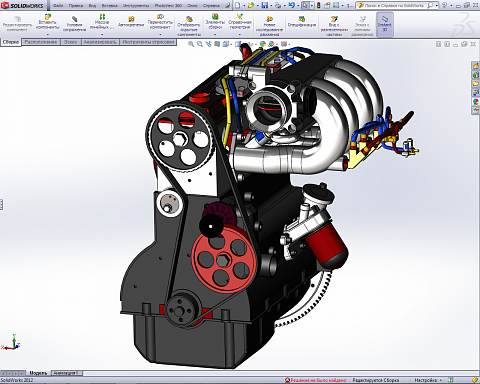Click Show Hidden Components (Отобразить скрытые компоненты)
The width and height of the screenshot is (480, 384).
tap(189, 25)
